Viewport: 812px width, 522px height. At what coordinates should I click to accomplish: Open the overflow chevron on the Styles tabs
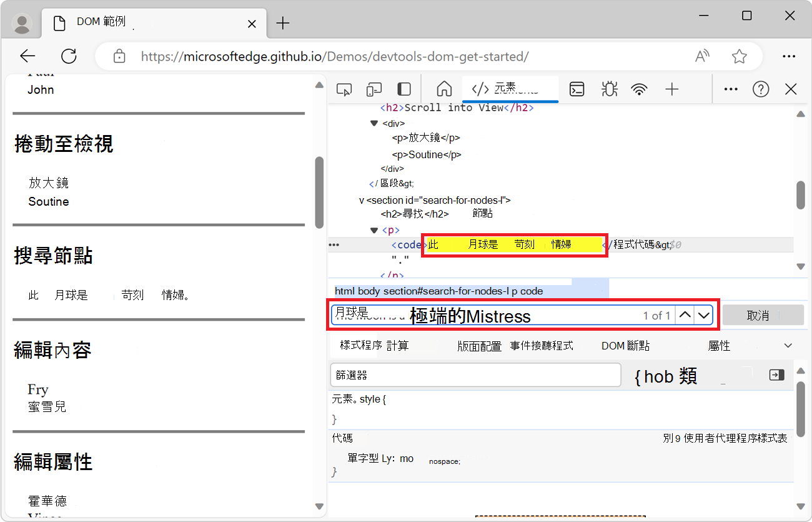click(788, 345)
